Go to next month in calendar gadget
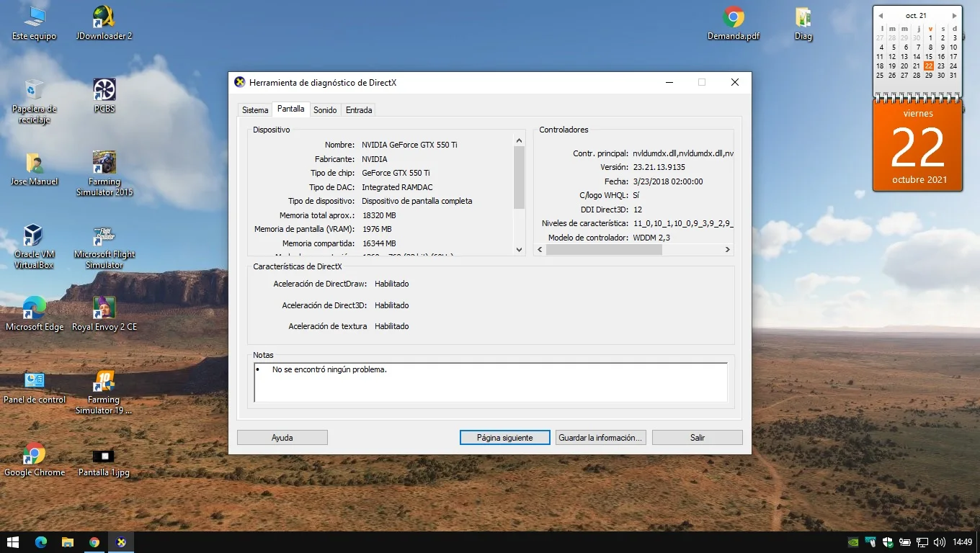The image size is (980, 553). click(x=955, y=16)
